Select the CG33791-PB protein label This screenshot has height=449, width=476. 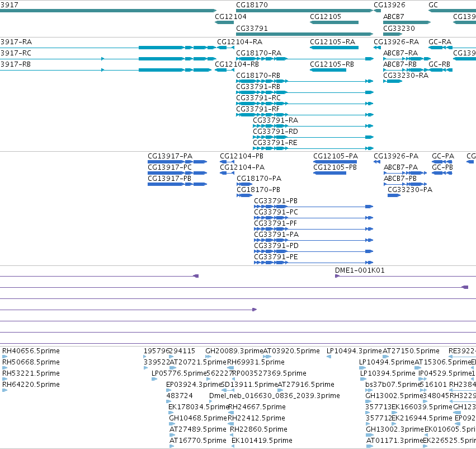[x=276, y=201]
